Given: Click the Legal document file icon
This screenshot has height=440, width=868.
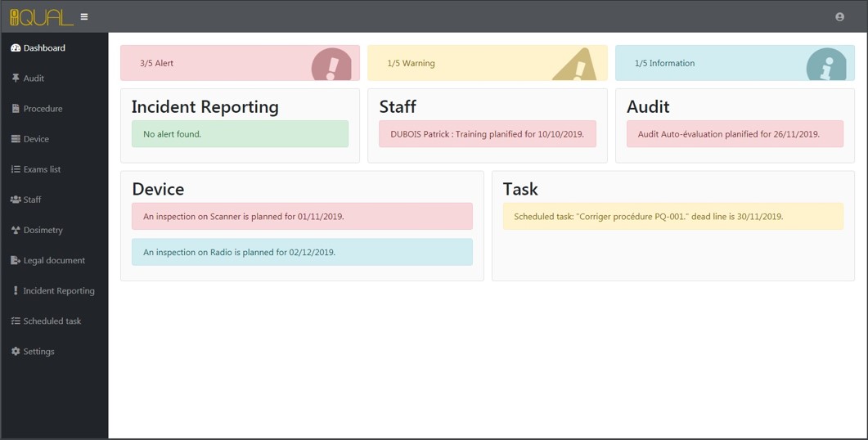Looking at the screenshot, I should click(x=16, y=260).
